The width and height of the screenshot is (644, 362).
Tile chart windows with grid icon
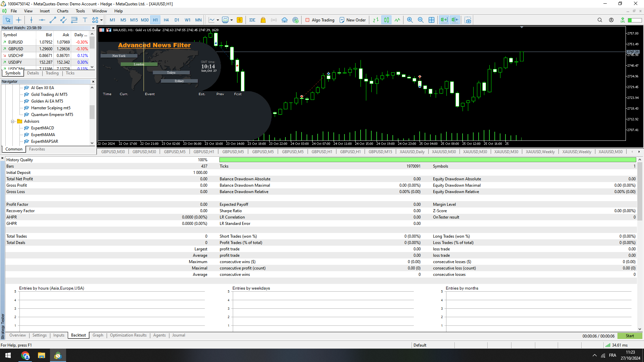(x=432, y=20)
